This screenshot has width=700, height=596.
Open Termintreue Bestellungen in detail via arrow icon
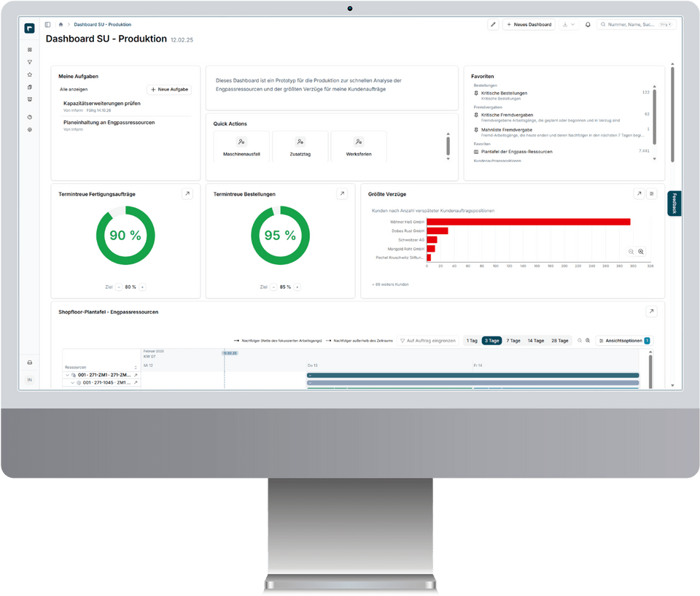coord(342,193)
